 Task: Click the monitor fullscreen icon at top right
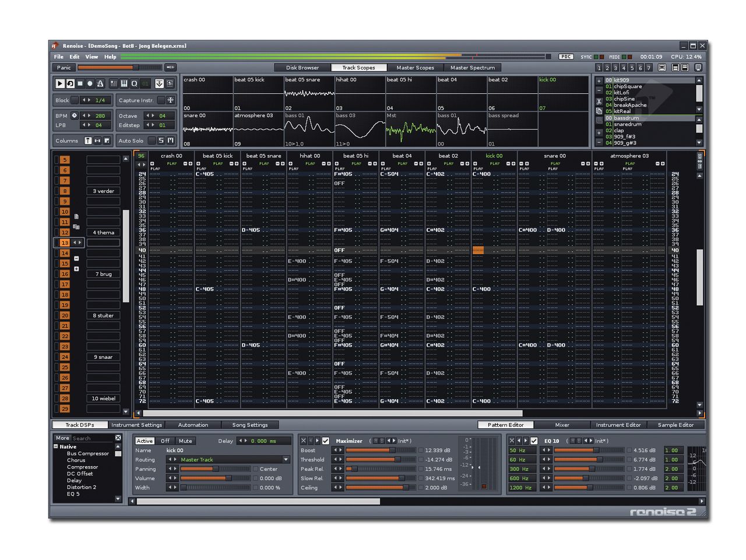click(698, 68)
